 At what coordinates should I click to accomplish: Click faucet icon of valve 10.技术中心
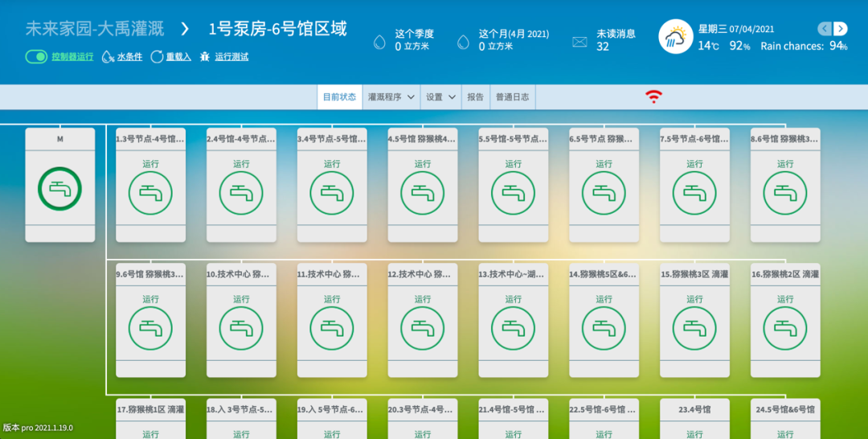241,328
